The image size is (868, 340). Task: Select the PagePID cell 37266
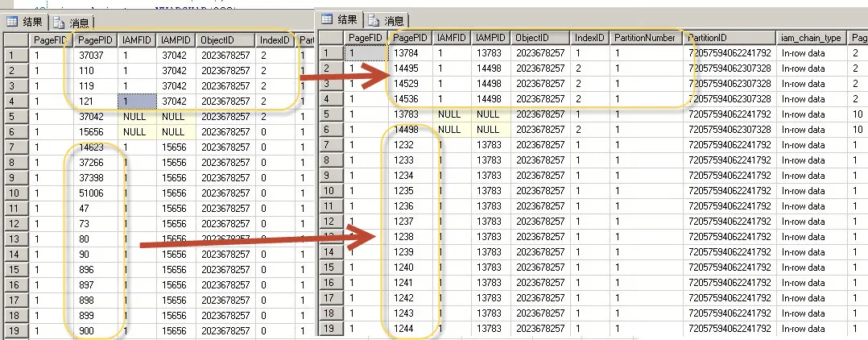pyautogui.click(x=95, y=163)
